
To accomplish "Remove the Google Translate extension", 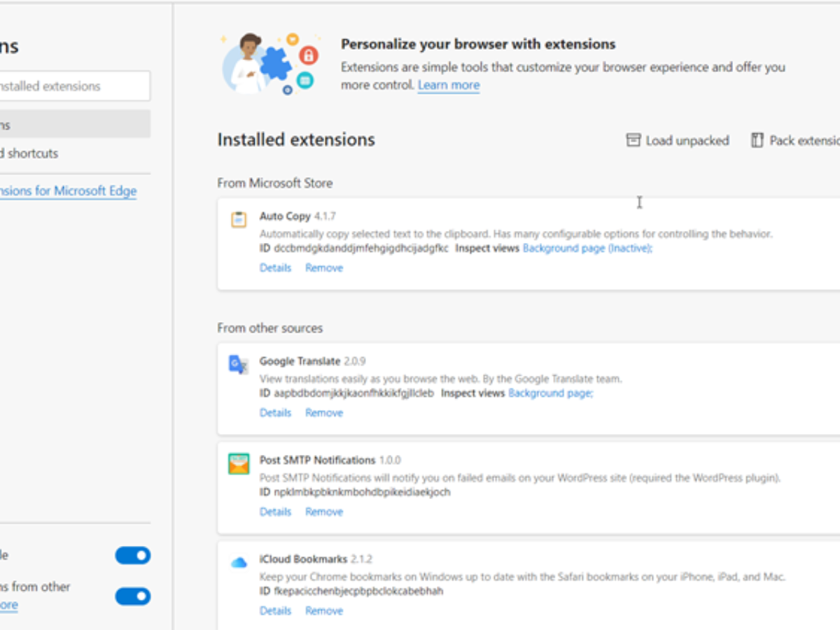I will (x=324, y=413).
